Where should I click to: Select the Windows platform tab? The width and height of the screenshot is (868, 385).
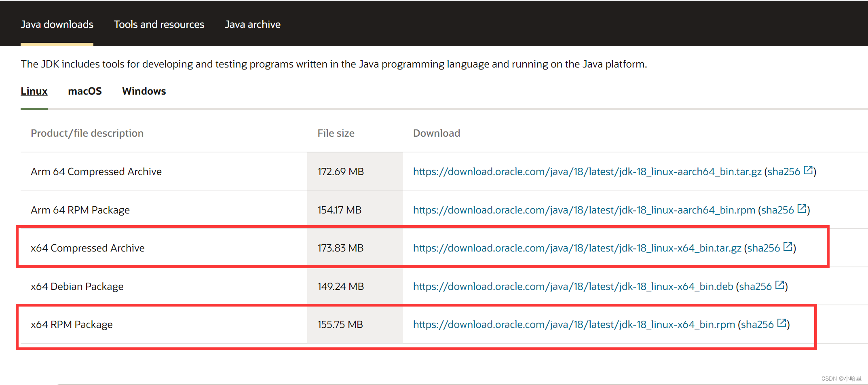click(x=144, y=91)
